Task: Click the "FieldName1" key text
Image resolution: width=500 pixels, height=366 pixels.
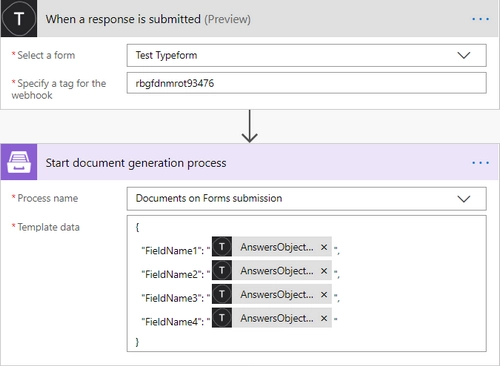Action: [x=173, y=251]
